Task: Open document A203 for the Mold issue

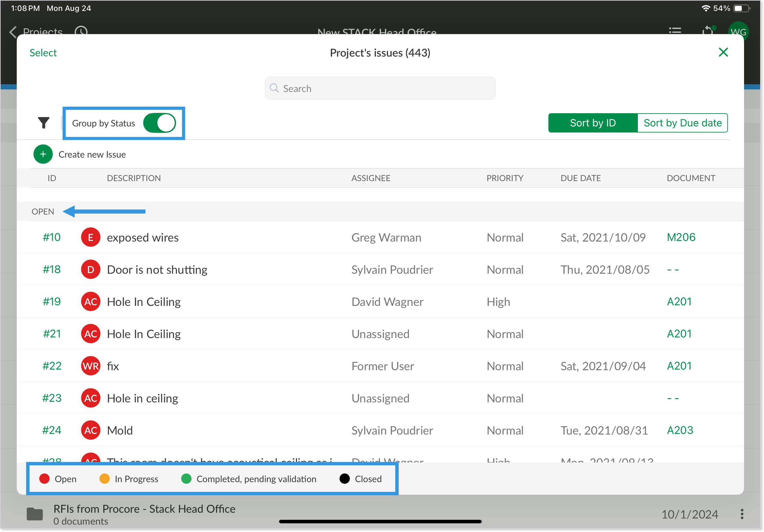Action: click(x=680, y=431)
